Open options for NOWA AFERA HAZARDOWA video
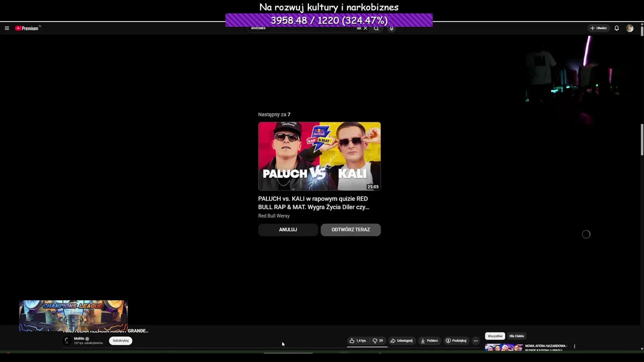 coord(574,346)
